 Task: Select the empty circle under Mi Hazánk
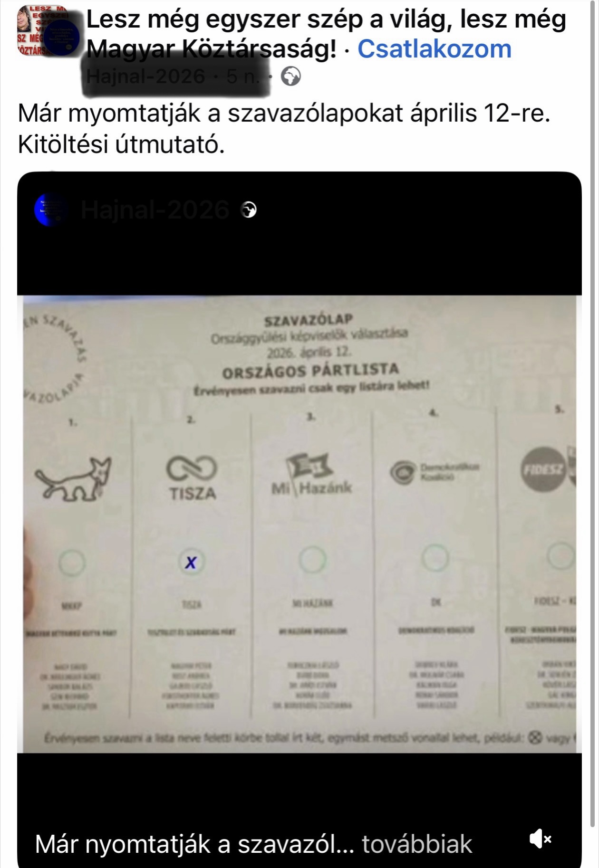pyautogui.click(x=312, y=560)
